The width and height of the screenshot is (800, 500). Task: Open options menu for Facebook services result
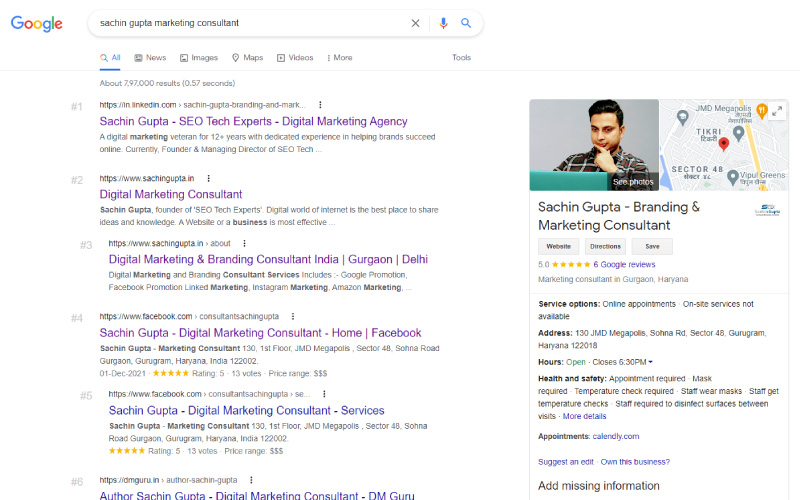coord(324,394)
